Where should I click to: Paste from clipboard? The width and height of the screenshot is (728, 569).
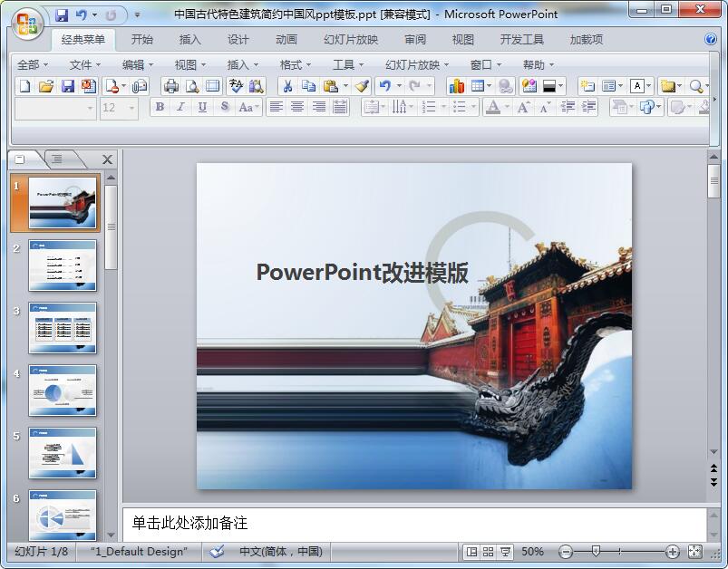coord(330,86)
